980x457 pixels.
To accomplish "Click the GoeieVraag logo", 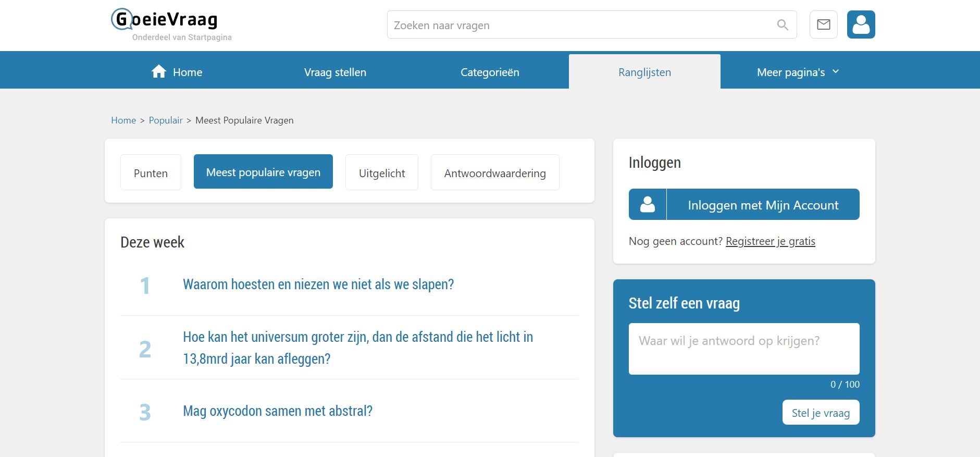I will pyautogui.click(x=165, y=20).
